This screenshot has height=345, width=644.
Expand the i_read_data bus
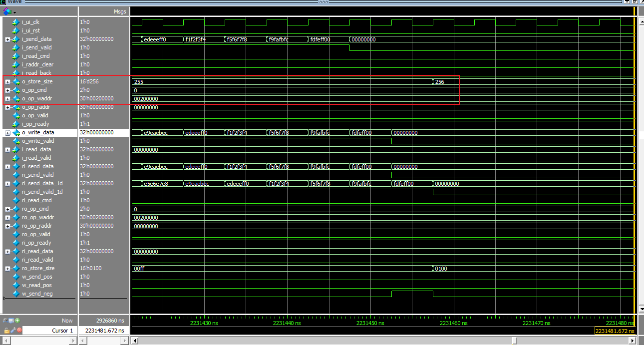(x=7, y=149)
